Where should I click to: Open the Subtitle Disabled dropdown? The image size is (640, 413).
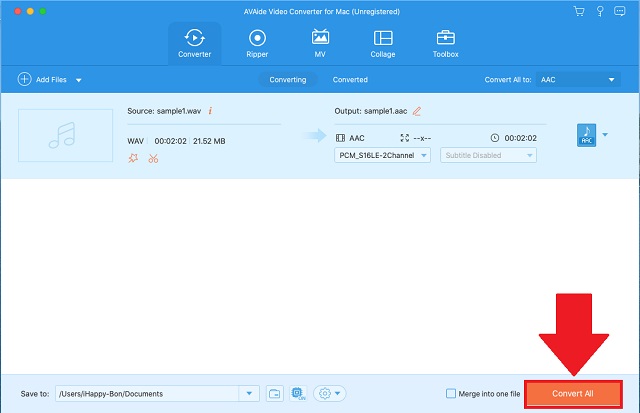pos(488,155)
